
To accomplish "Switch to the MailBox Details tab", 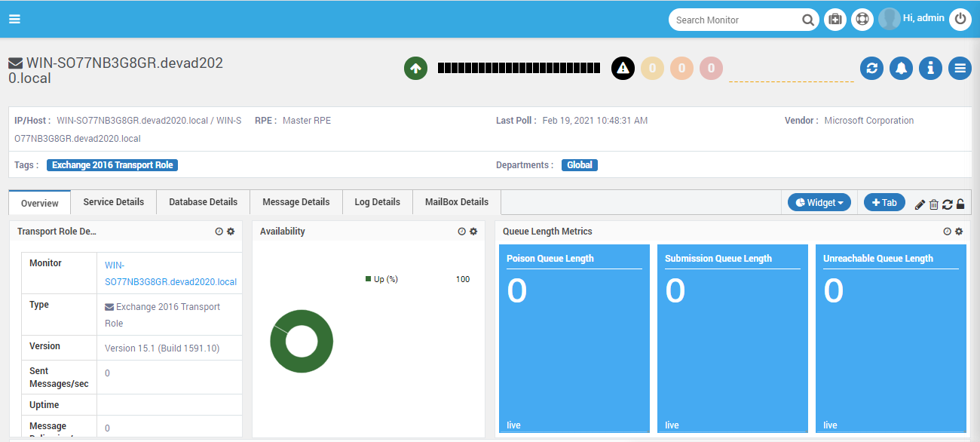I will 457,202.
